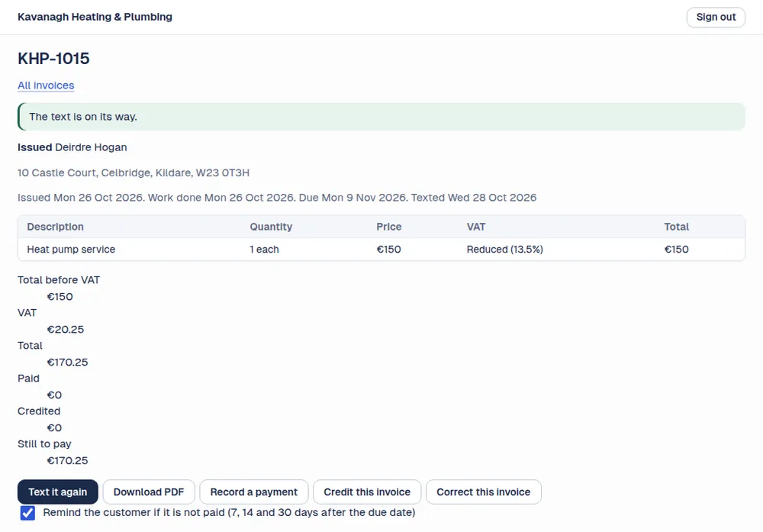Click the Text it again button
This screenshot has width=763, height=532.
point(57,492)
